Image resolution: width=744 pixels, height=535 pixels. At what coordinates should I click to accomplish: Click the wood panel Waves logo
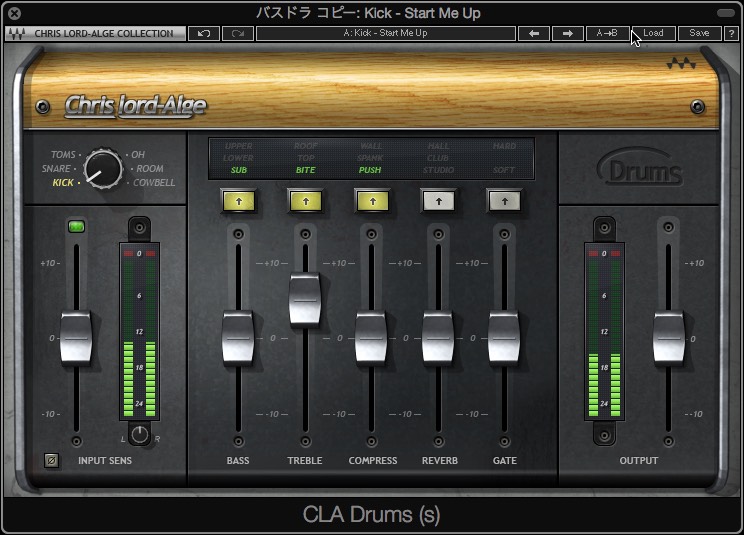[x=681, y=63]
